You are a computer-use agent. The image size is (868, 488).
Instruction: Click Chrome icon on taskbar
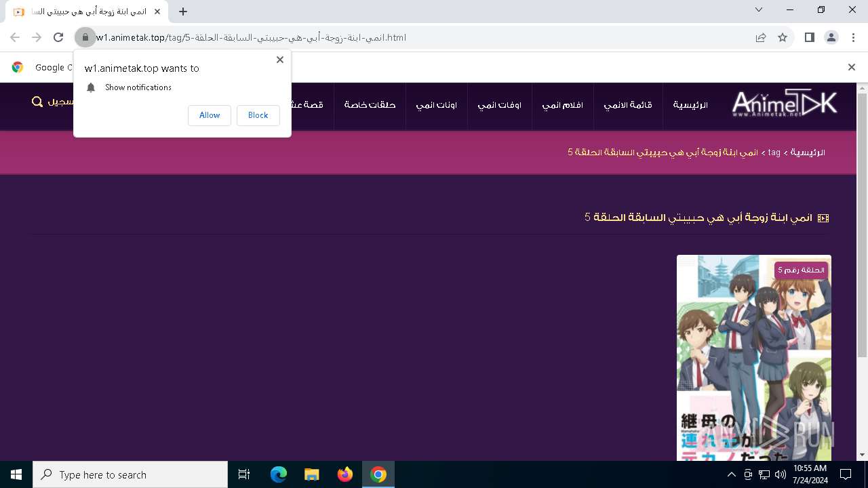378,474
